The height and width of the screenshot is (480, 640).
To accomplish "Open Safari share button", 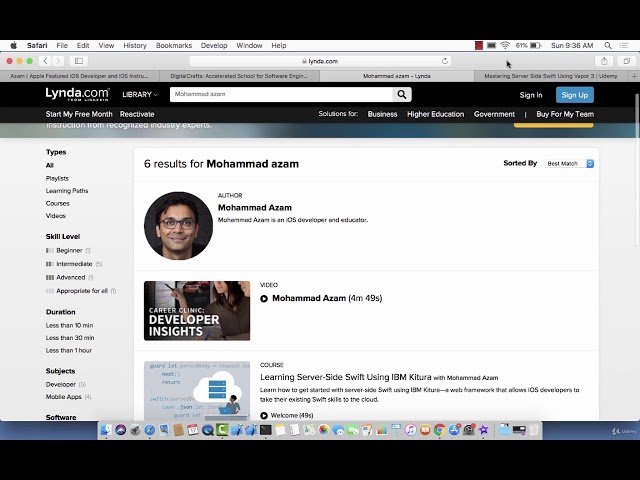I will [604, 61].
